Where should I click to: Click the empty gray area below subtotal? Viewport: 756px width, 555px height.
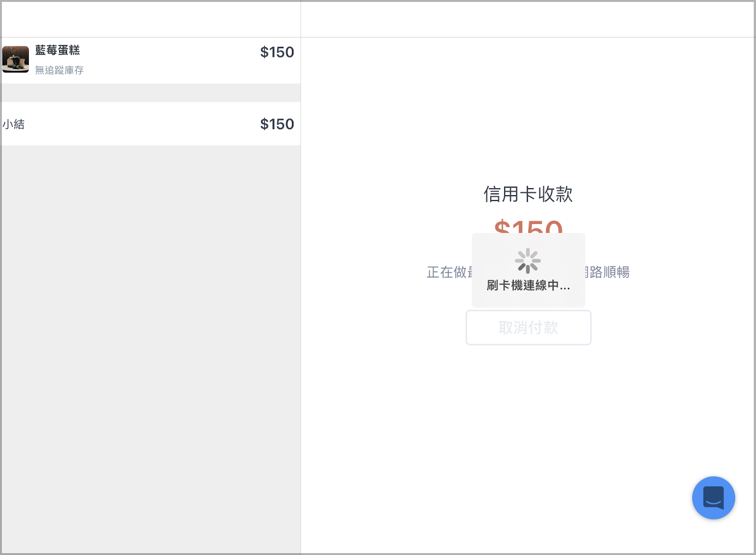pos(151,349)
